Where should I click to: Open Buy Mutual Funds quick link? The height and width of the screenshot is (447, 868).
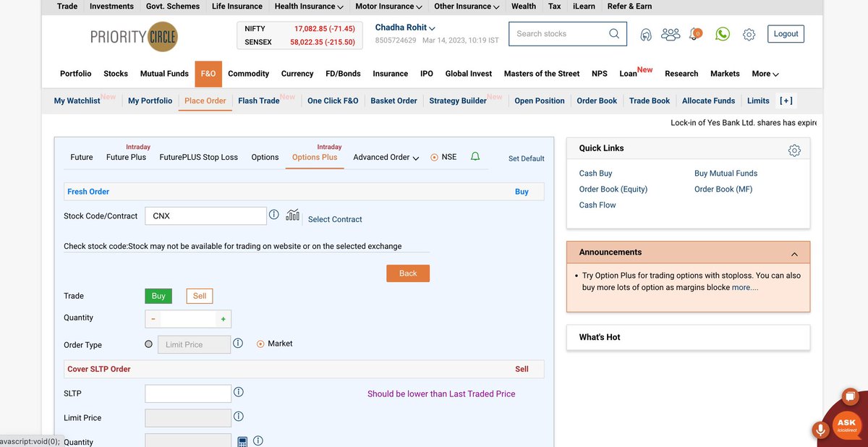click(726, 174)
